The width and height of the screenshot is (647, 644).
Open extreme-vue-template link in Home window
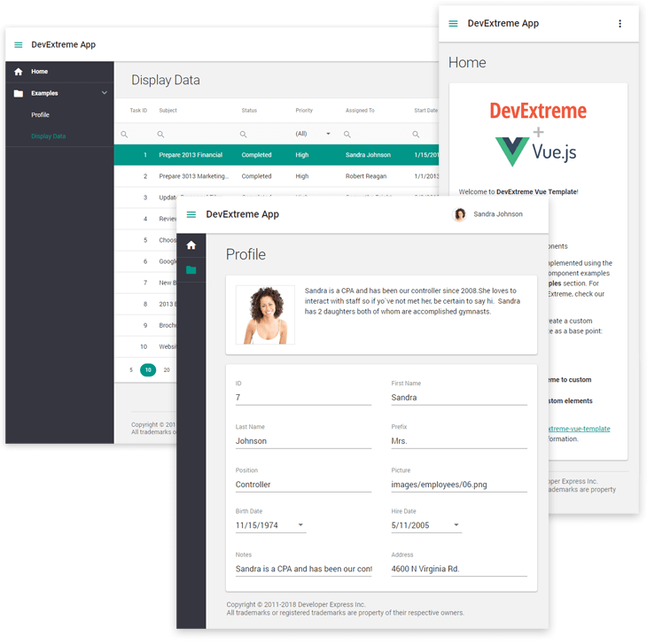(580, 429)
